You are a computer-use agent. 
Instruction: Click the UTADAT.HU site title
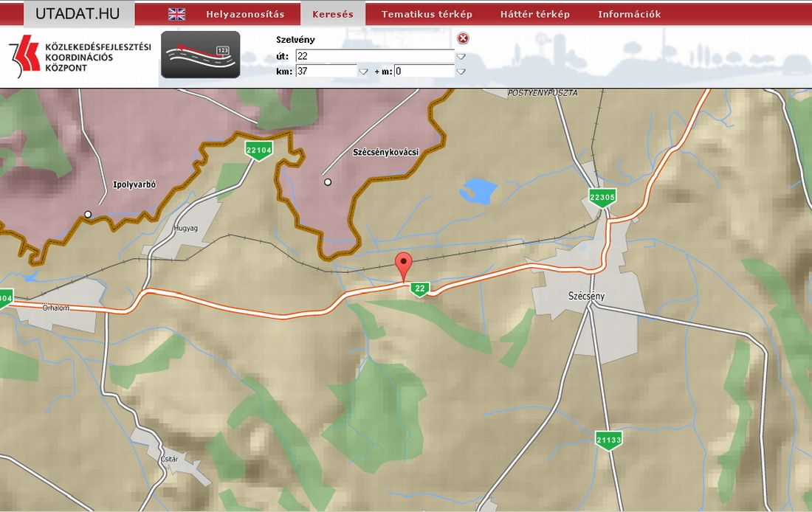(78, 13)
